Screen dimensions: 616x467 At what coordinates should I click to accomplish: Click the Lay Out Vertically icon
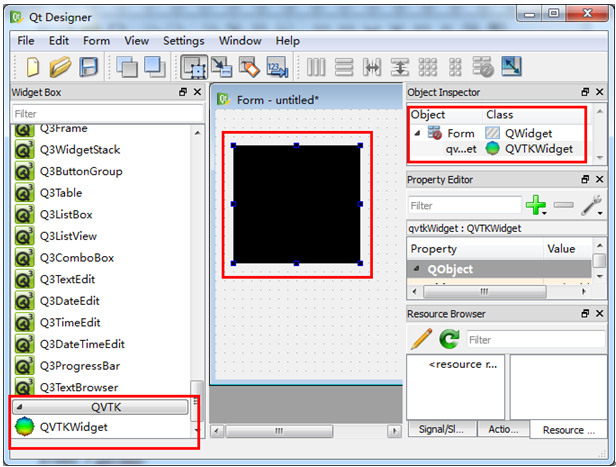(x=344, y=67)
